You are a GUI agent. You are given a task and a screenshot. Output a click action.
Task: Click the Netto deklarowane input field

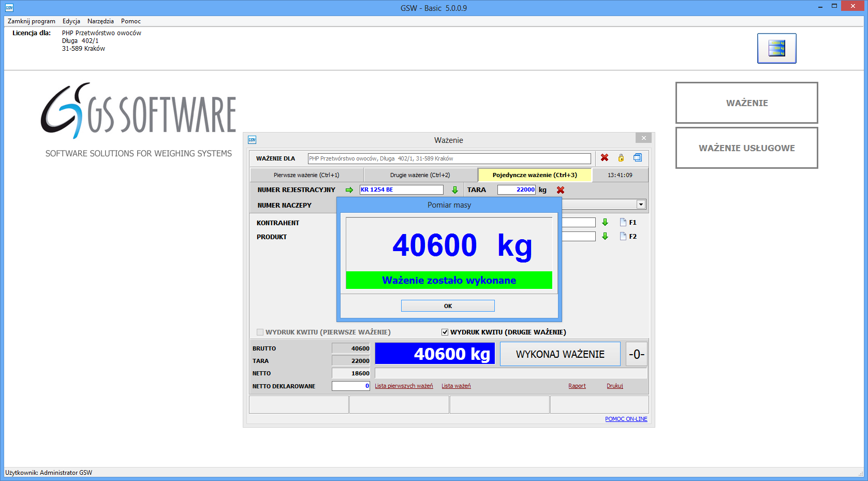click(x=350, y=386)
